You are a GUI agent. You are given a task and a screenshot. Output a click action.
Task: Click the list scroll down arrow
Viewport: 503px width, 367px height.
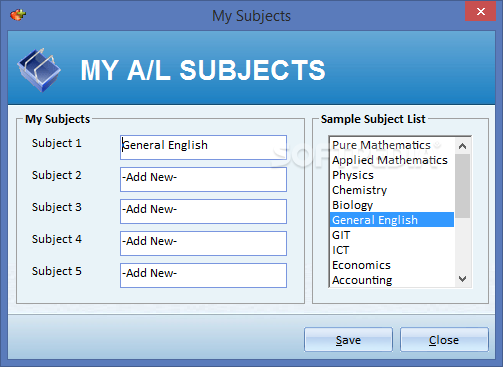[462, 279]
